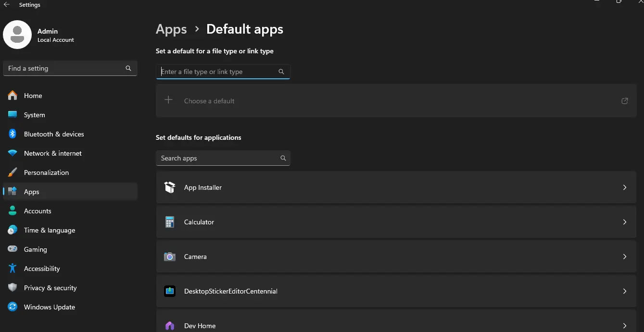Click the System monitor icon

click(x=13, y=115)
